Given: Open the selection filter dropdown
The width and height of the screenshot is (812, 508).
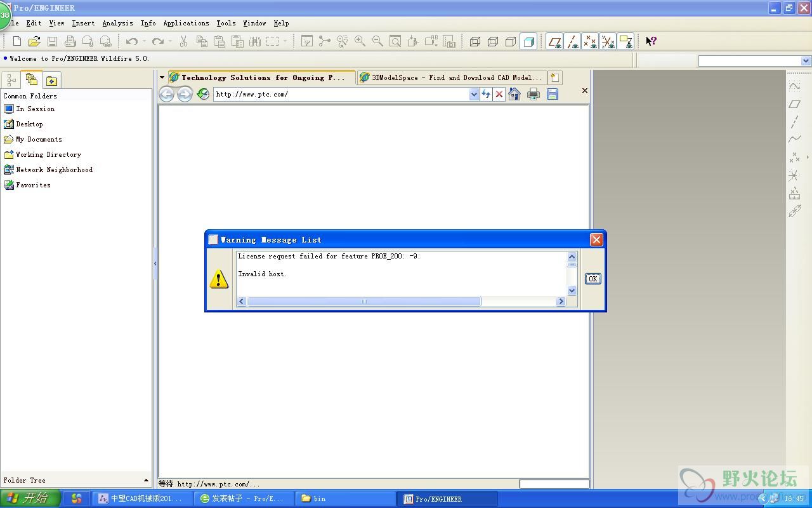Looking at the screenshot, I should [806, 61].
